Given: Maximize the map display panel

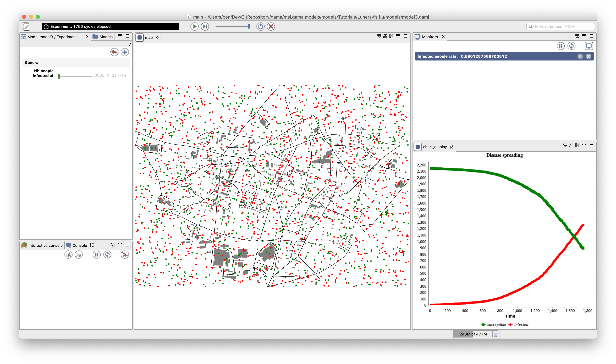Looking at the screenshot, I should click(406, 36).
